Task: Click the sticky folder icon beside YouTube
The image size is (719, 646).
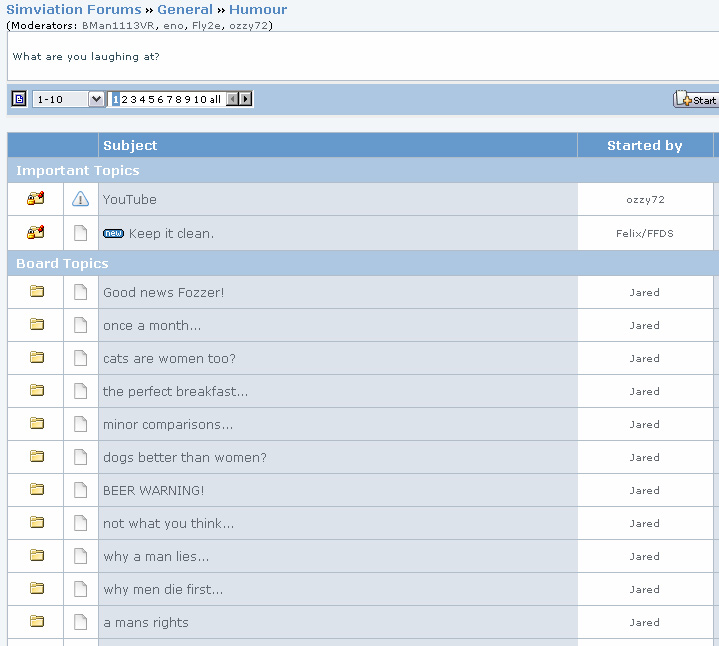Action: (36, 199)
